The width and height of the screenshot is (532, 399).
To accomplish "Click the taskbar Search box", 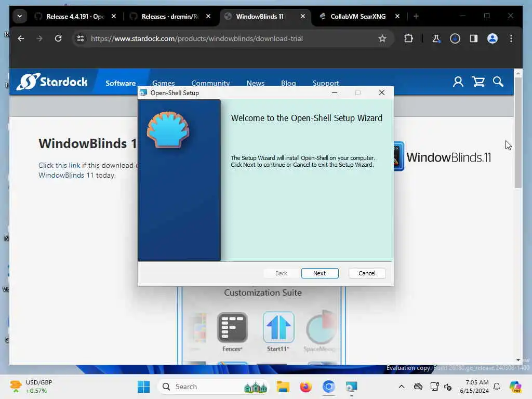I will pyautogui.click(x=213, y=387).
